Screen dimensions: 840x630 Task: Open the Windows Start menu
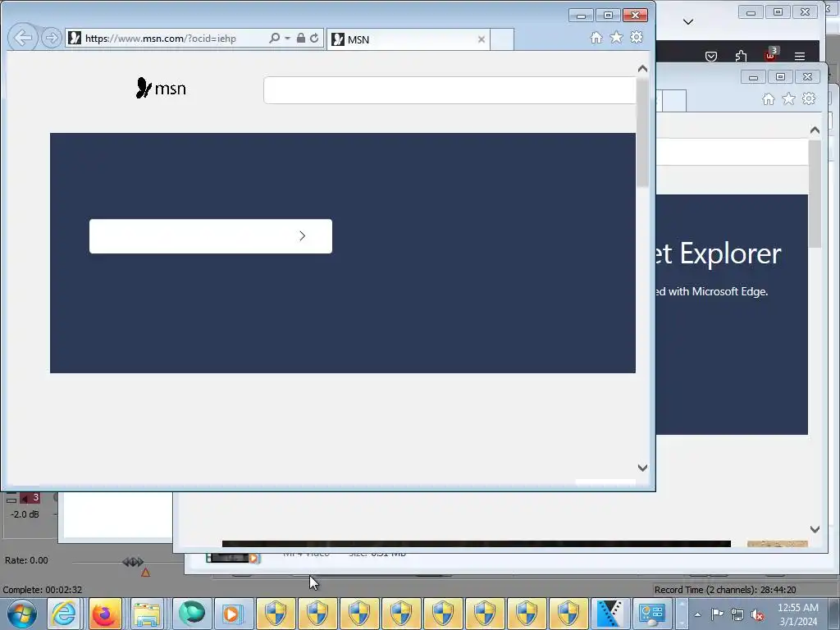(22, 614)
